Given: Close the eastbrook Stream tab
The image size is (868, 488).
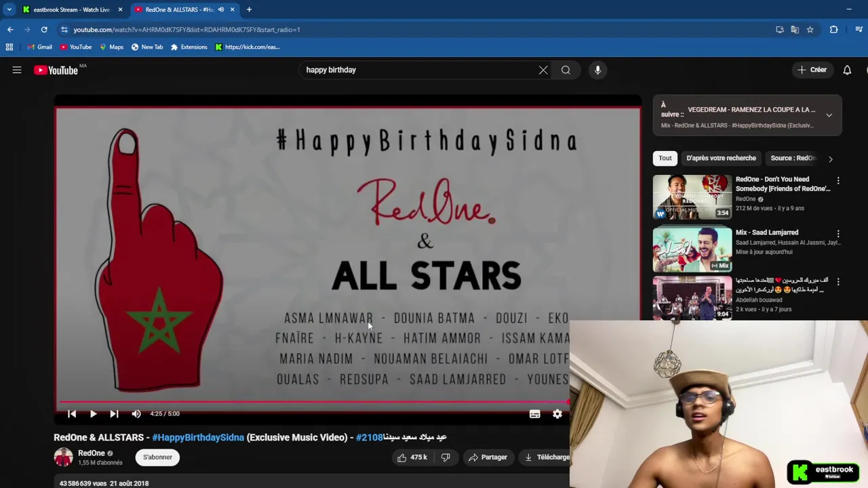Looking at the screenshot, I should 121,9.
